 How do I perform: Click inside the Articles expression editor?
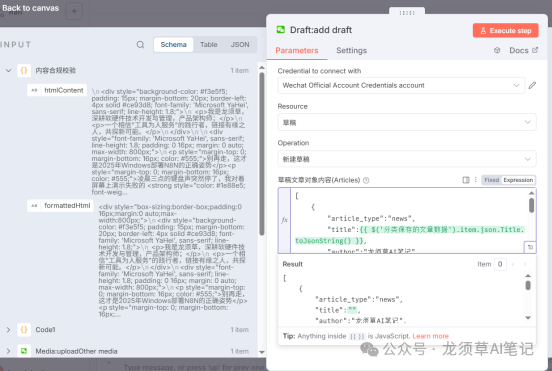tap(408, 220)
